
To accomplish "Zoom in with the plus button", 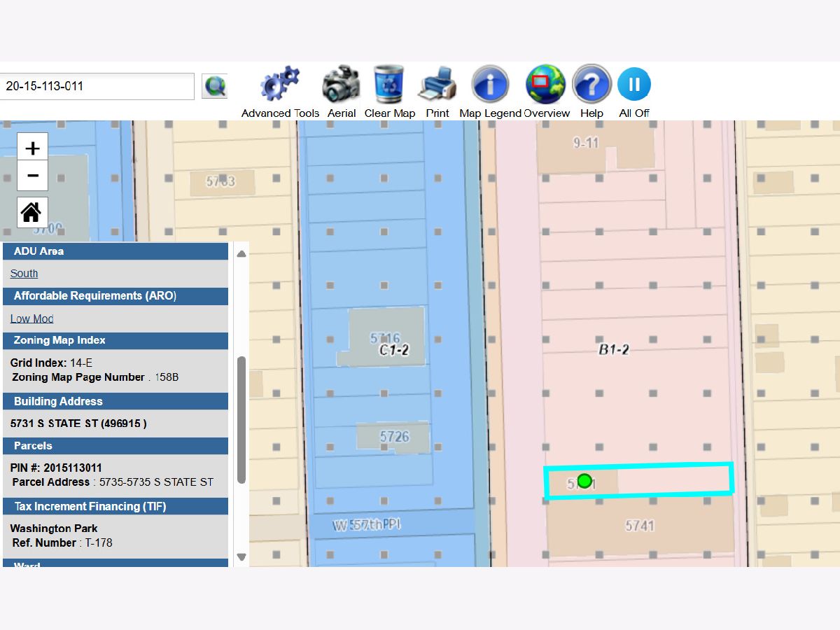I will coord(32,148).
